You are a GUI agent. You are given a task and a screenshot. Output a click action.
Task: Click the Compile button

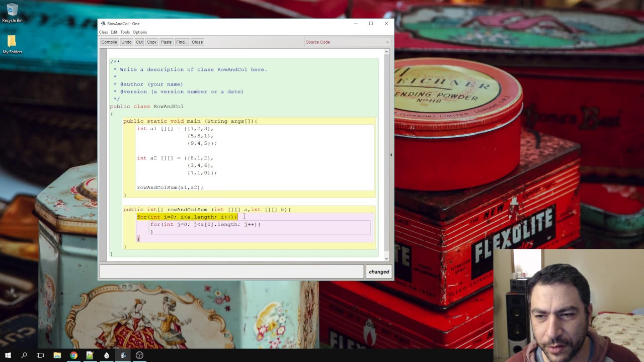tap(109, 42)
